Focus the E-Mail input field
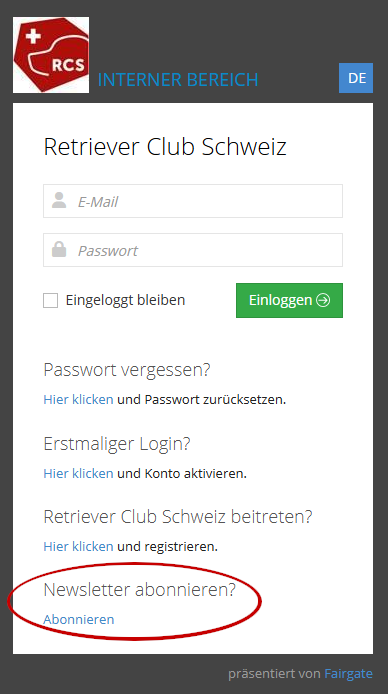This screenshot has height=694, width=388. [x=193, y=201]
